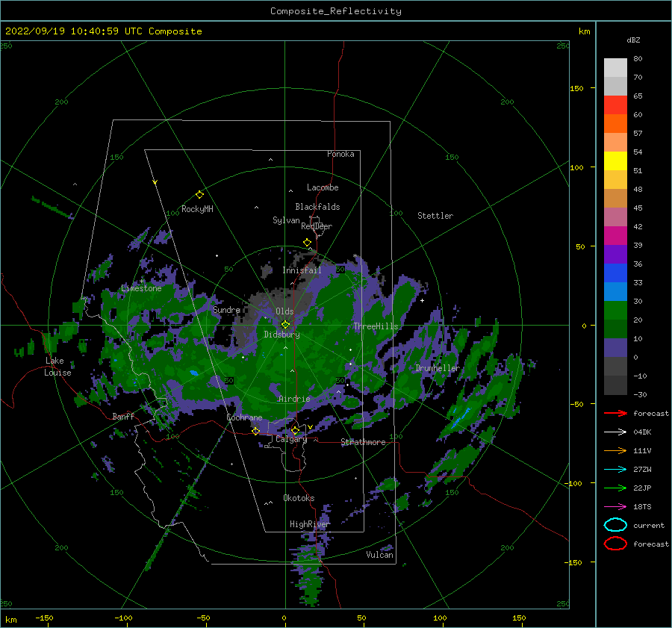Pick the light gray 70-80 dBZ swatch

click(615, 68)
